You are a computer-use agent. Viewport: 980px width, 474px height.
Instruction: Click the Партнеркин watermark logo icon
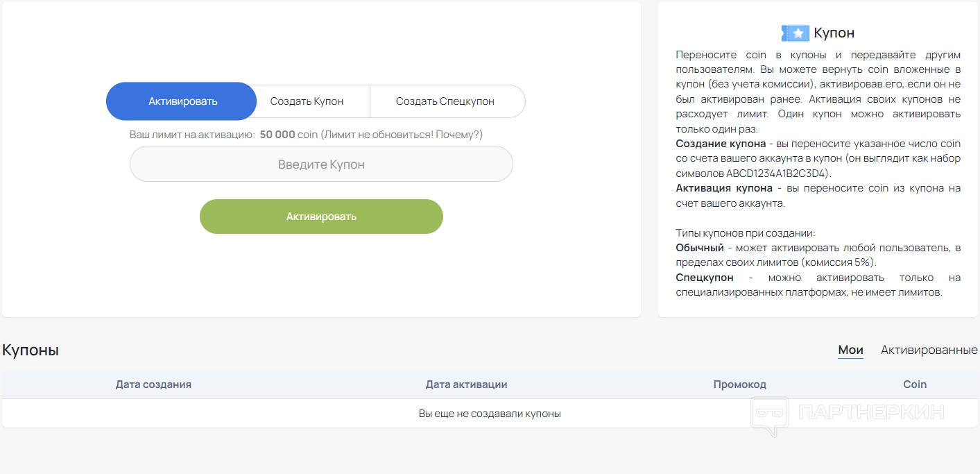(770, 416)
